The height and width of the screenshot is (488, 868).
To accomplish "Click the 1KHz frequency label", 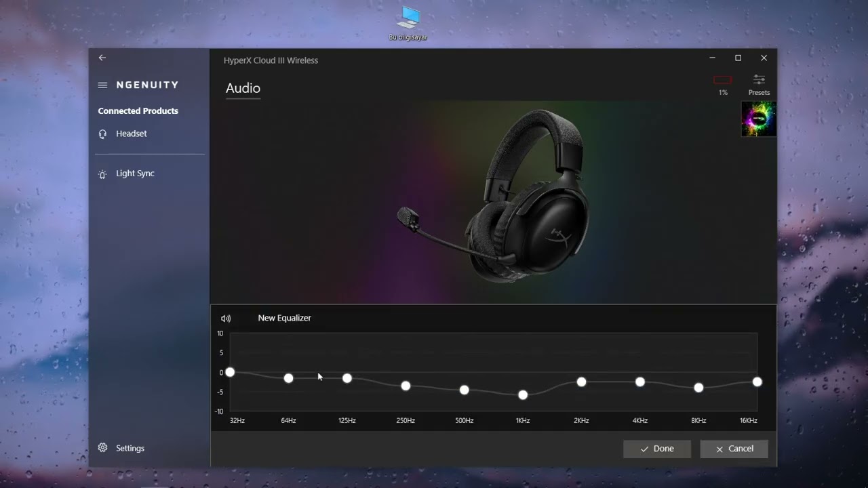I will click(523, 421).
